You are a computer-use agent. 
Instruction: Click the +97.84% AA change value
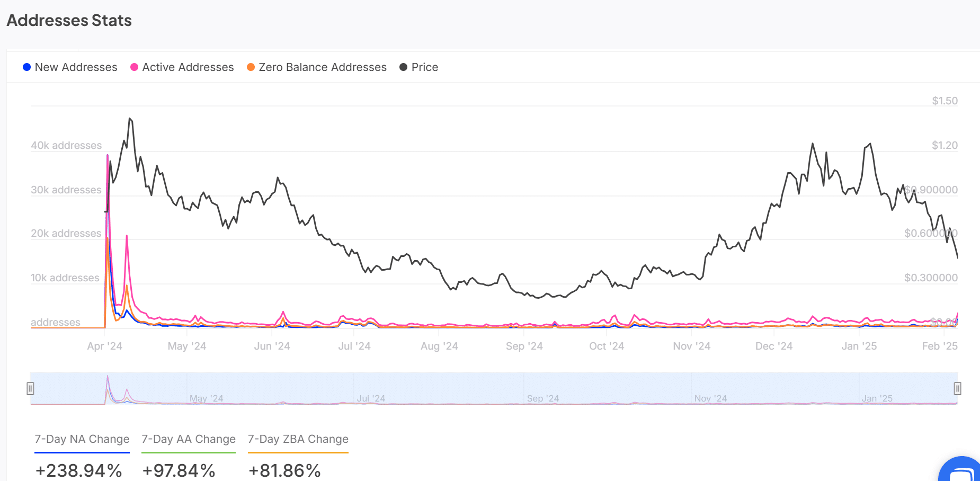click(x=179, y=470)
